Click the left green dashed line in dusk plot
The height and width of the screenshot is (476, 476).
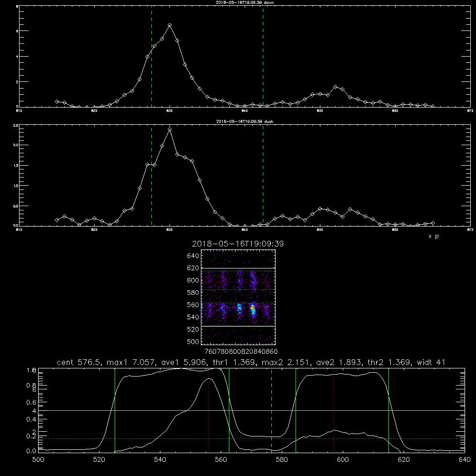151,176
